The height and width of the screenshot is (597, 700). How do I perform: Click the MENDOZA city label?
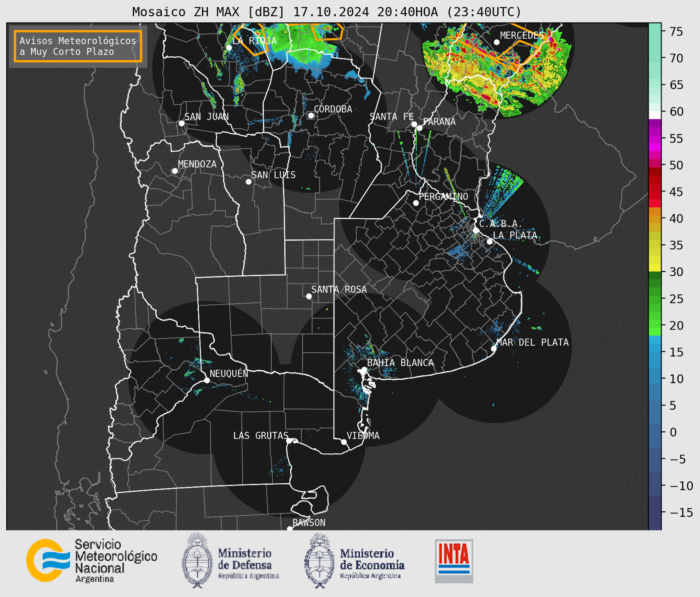click(197, 164)
